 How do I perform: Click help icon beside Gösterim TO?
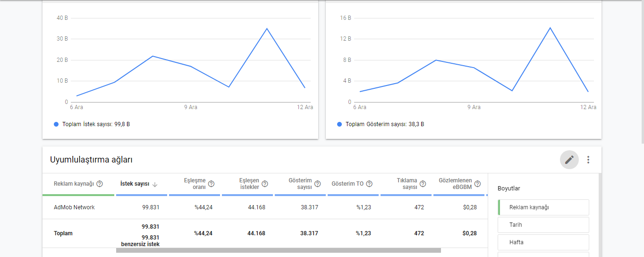(369, 184)
